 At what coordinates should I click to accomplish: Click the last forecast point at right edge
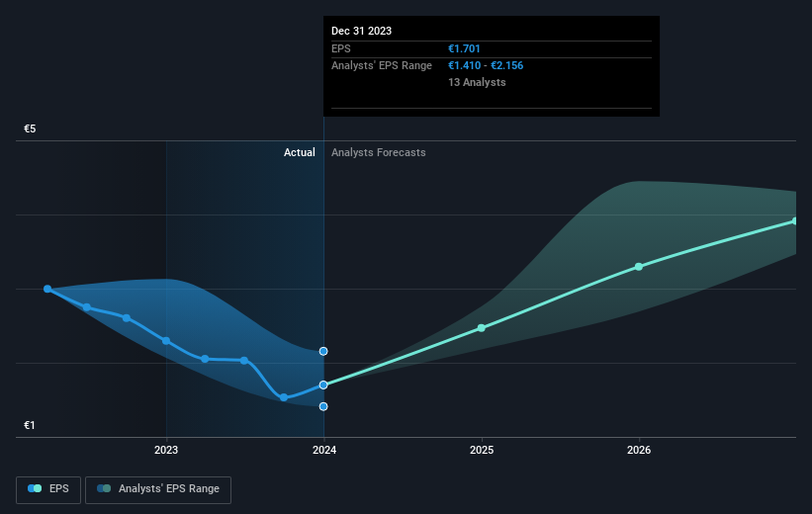pyautogui.click(x=795, y=221)
